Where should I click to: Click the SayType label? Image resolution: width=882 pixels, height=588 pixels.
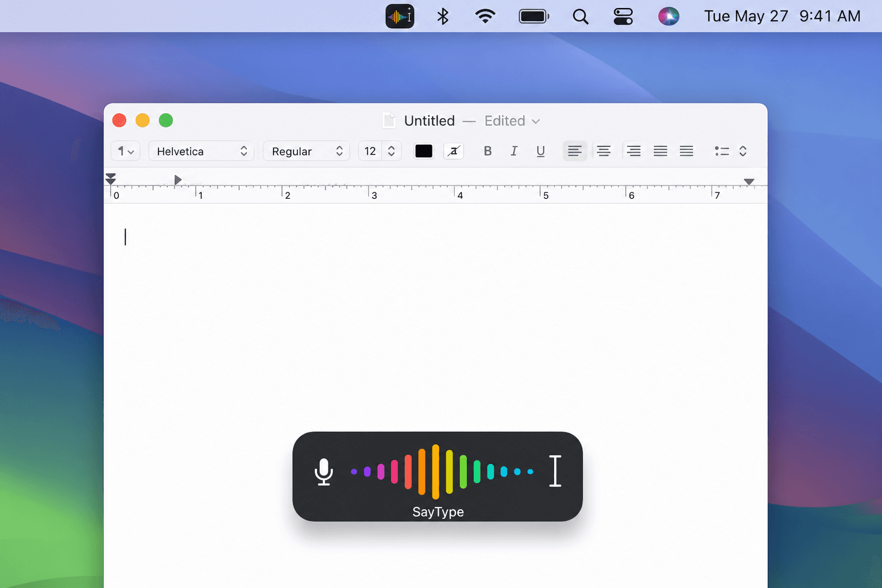[x=438, y=512]
